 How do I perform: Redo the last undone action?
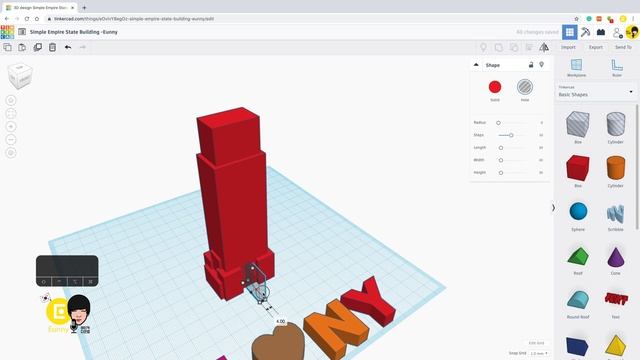coord(83,47)
